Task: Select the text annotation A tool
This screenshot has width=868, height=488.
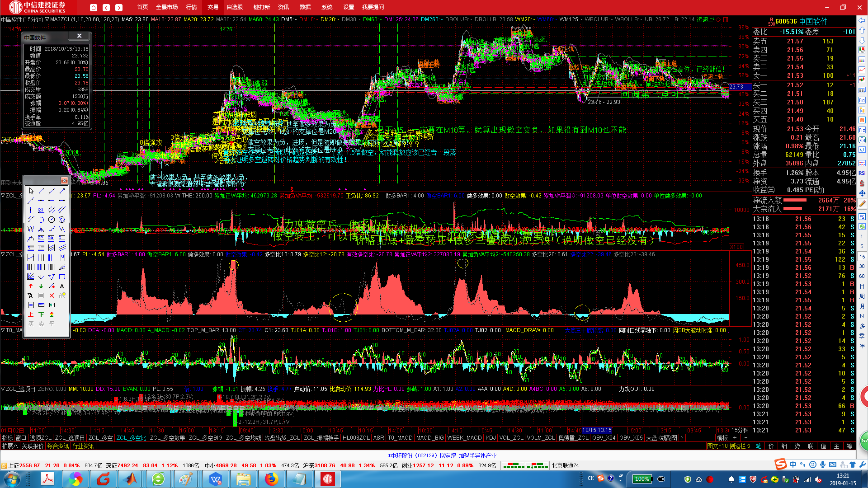Action: (x=62, y=286)
